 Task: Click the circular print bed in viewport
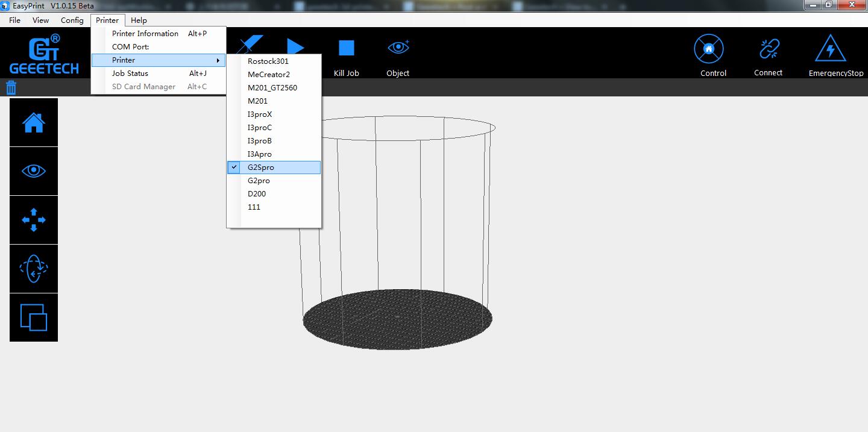coord(397,319)
